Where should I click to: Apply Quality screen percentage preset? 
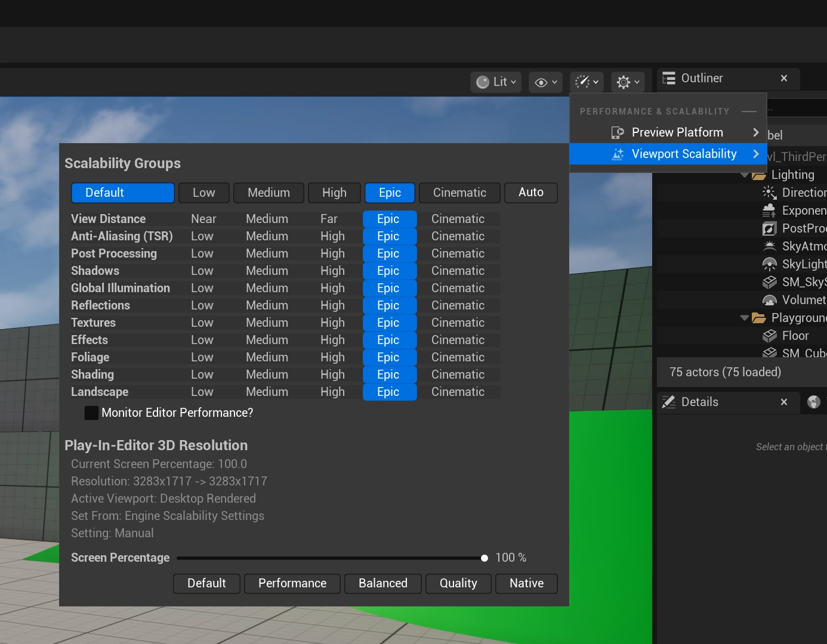tap(458, 584)
